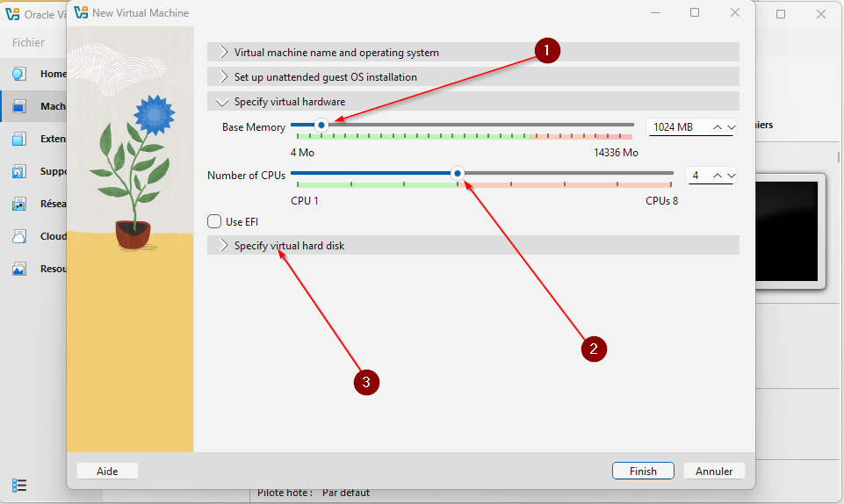Enable the Use EFI checkbox
The height and width of the screenshot is (504, 844).
[x=213, y=221]
